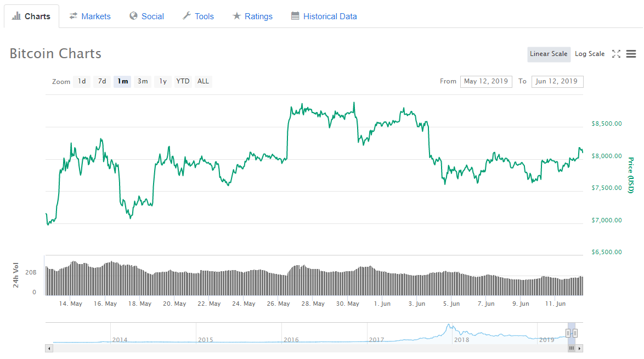The image size is (644, 359).
Task: Click the 5. Jun date label
Action: point(451,304)
